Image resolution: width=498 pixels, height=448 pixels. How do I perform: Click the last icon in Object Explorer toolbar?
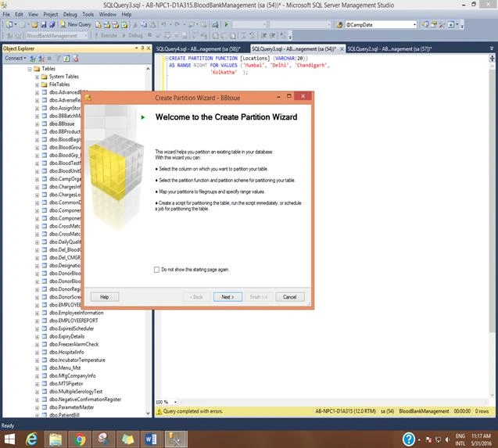click(75, 59)
